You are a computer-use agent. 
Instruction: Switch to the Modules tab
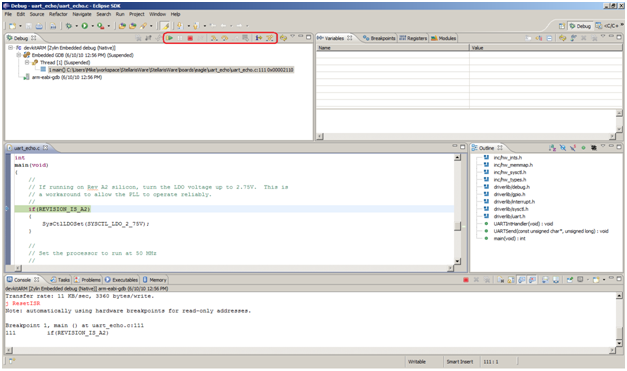point(443,38)
